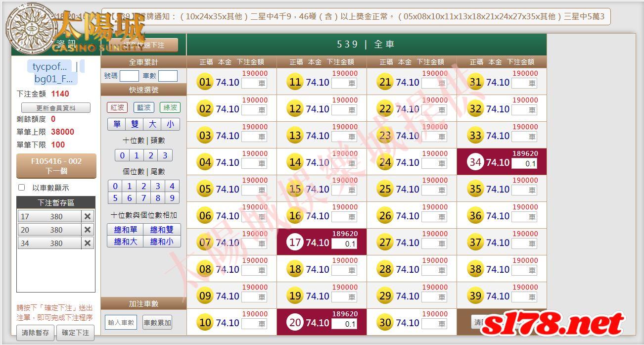Select 總和單 sum-odd option
This screenshot has height=345, width=644.
[x=126, y=230]
